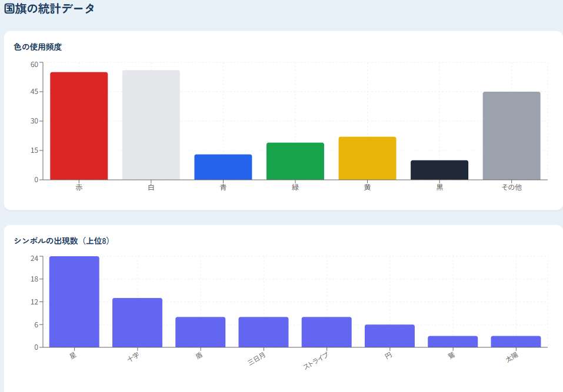Click the 国旗の統計データ page heading
The width and height of the screenshot is (563, 392).
point(49,9)
